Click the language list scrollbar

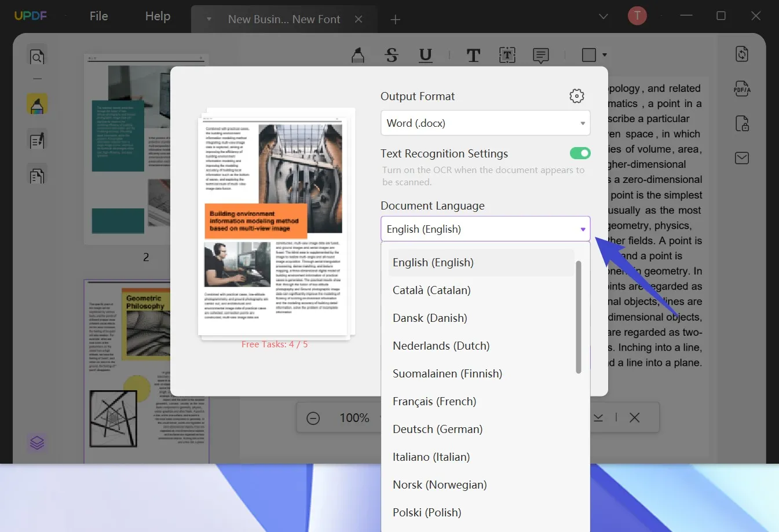pos(578,317)
